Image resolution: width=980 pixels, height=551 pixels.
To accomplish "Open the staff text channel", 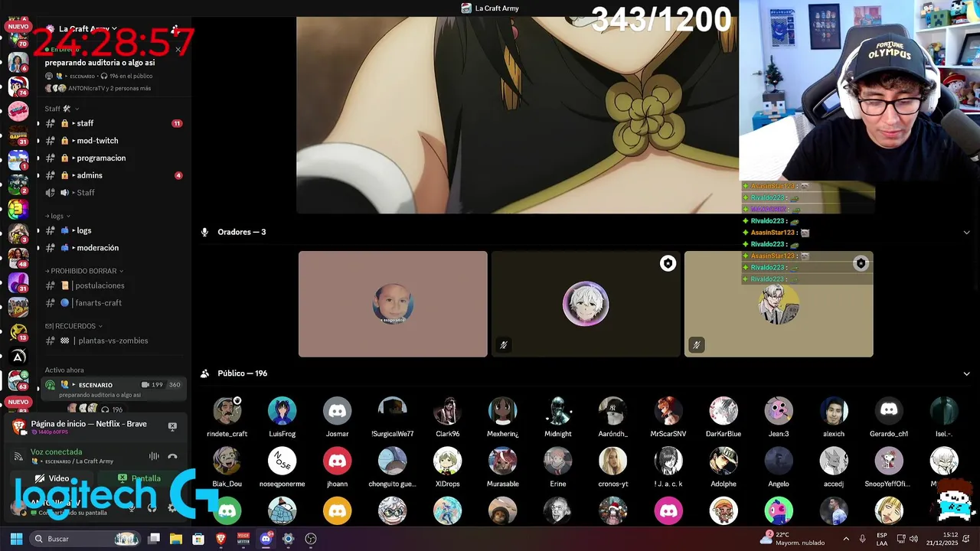I will [113, 123].
